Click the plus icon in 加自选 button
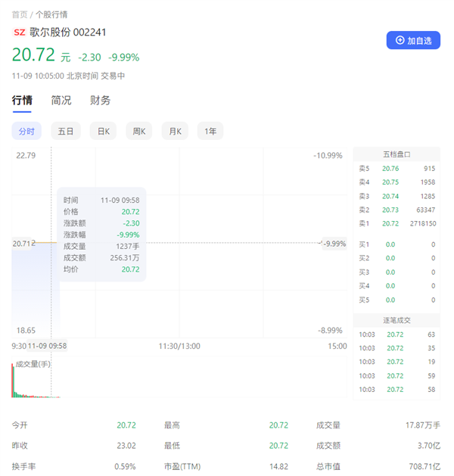The width and height of the screenshot is (454, 476). [x=400, y=40]
